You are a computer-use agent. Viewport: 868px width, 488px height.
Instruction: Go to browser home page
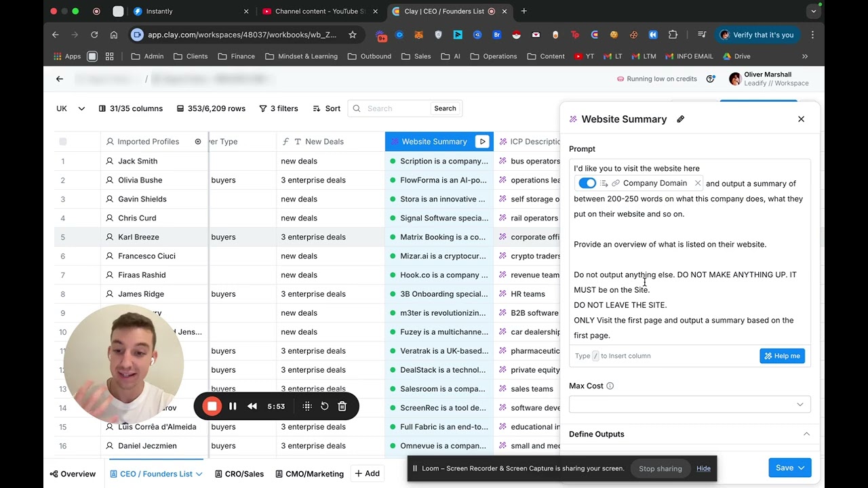[114, 35]
